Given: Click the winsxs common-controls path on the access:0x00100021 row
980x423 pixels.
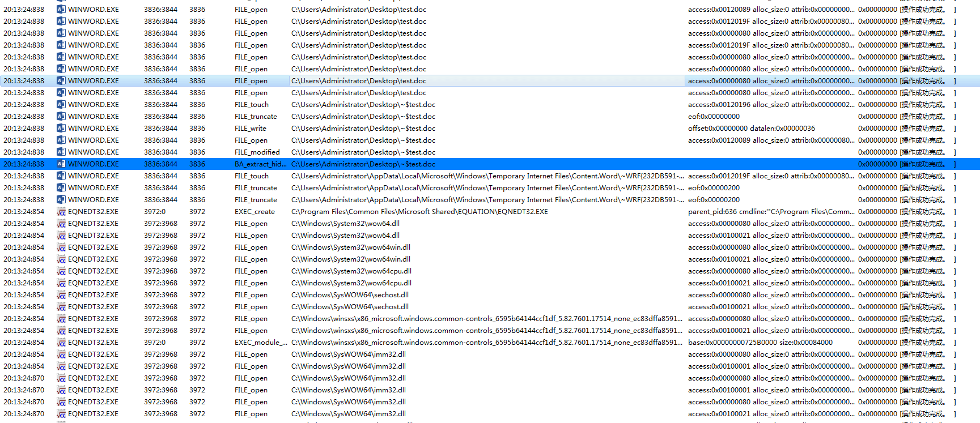Looking at the screenshot, I should point(487,330).
